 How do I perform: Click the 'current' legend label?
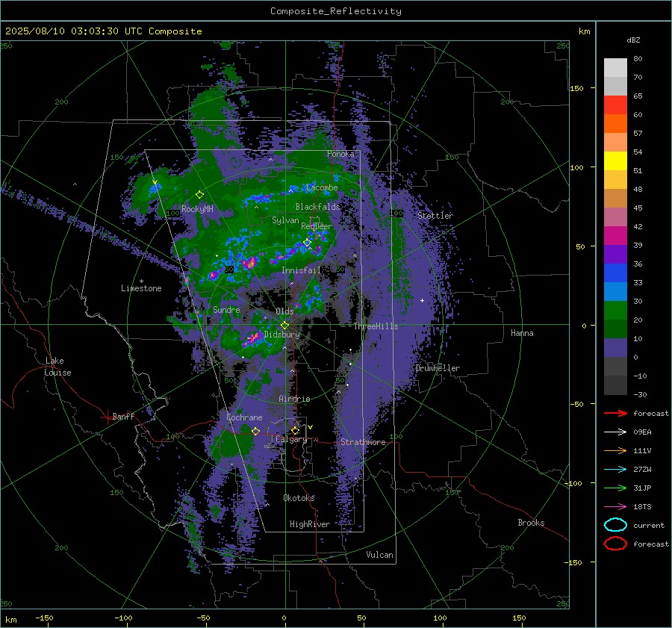pyautogui.click(x=649, y=525)
